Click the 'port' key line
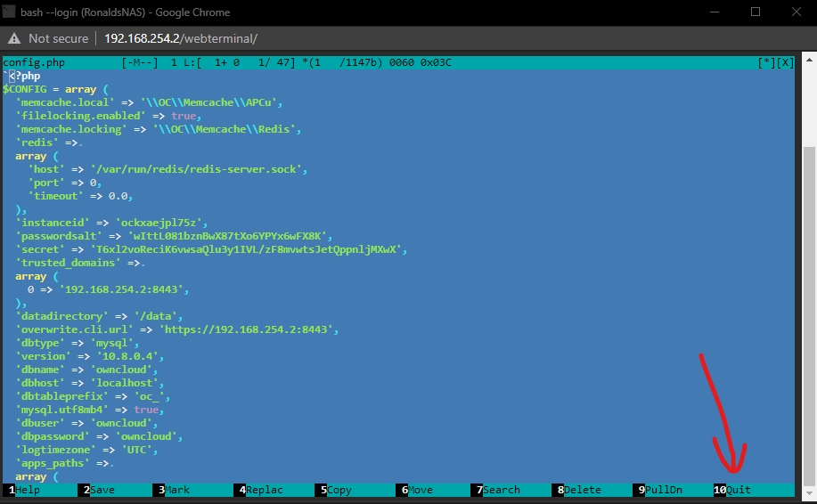Viewport: 817px width, 504px height. click(x=65, y=183)
